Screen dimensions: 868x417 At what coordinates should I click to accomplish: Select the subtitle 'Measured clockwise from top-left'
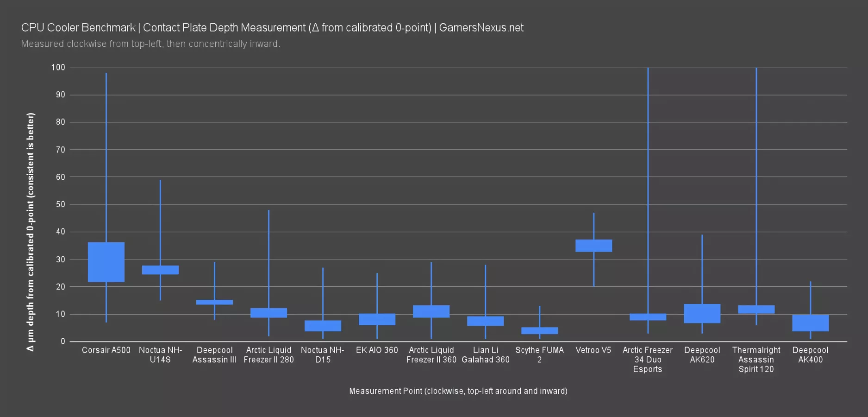coord(150,44)
